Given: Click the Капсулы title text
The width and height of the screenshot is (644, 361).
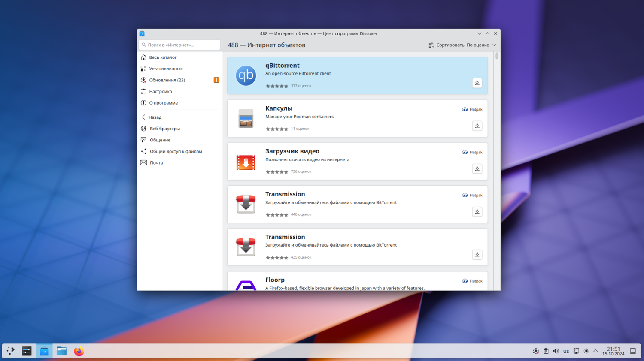Looking at the screenshot, I should [x=279, y=108].
